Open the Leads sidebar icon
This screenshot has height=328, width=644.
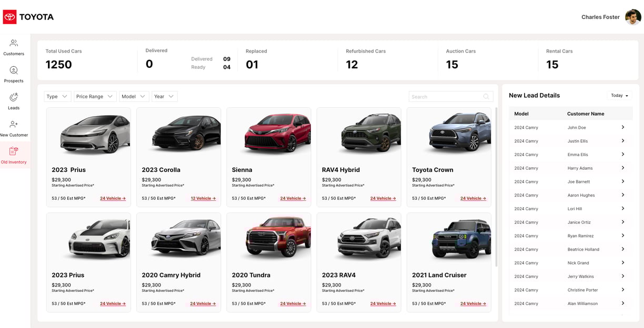14,97
